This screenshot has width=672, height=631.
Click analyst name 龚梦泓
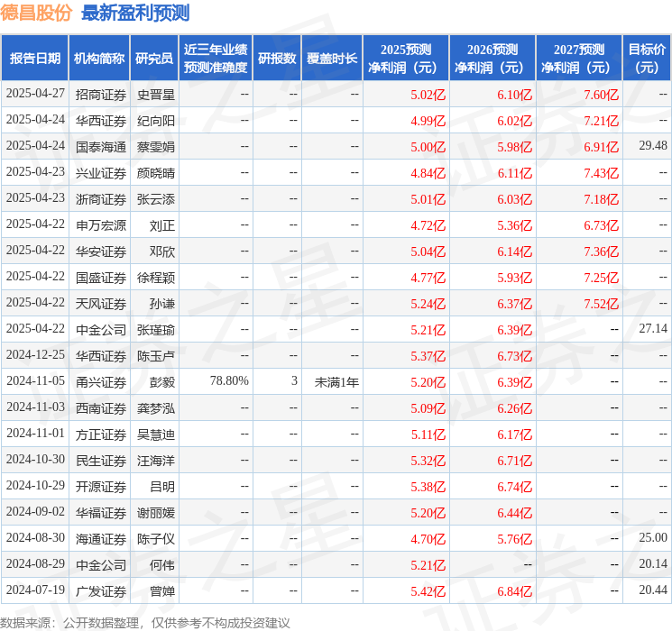156,408
